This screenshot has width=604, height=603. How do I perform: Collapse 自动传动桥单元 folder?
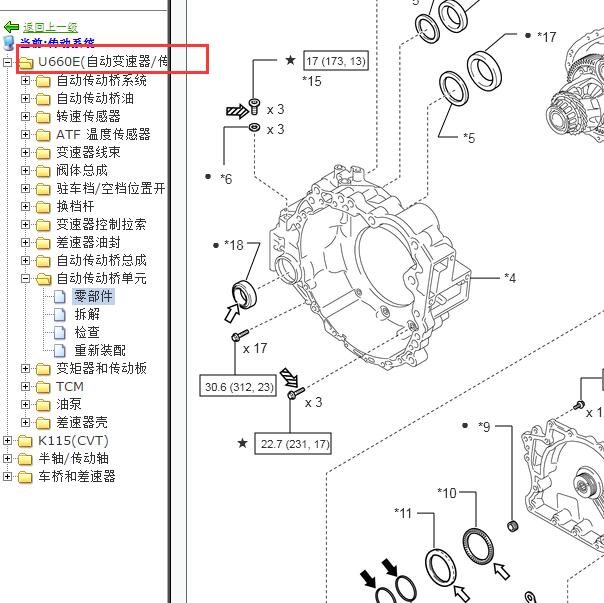pos(25,278)
